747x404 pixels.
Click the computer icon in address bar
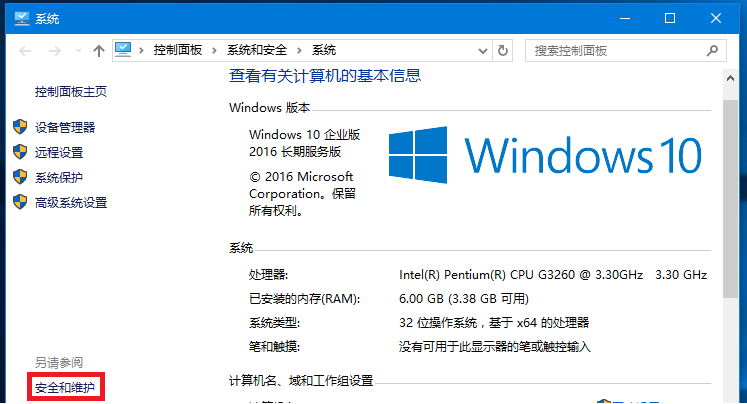[x=123, y=50]
